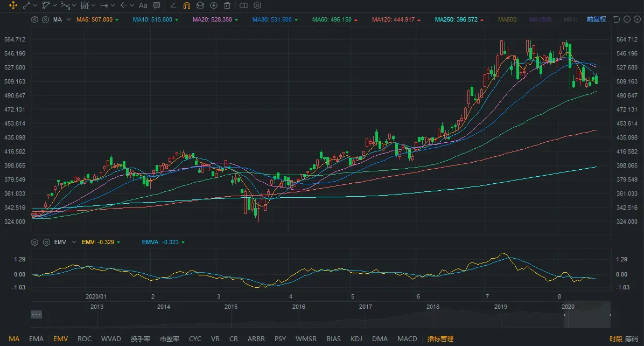Add a comment bubble annotation

click(x=157, y=5)
